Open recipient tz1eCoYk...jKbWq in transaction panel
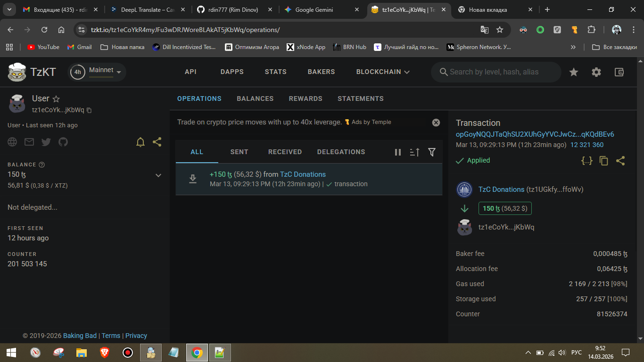The width and height of the screenshot is (644, 362). (x=506, y=227)
